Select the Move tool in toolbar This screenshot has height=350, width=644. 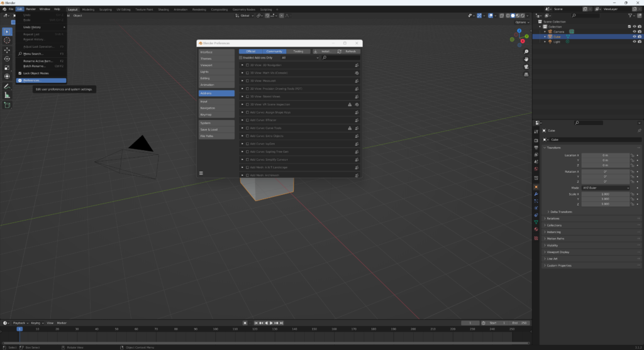7,50
